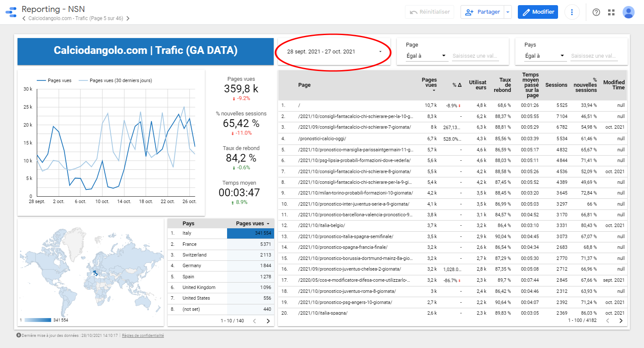The width and height of the screenshot is (644, 348).
Task: Go to next page of country table
Action: [268, 321]
